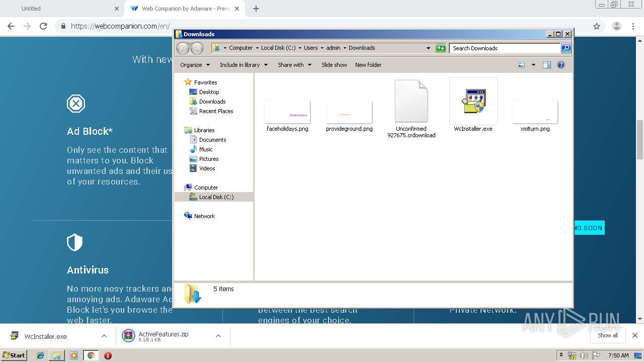Select the xmlturn.png thumbnail
This screenshot has width=644, height=362.
(535, 112)
